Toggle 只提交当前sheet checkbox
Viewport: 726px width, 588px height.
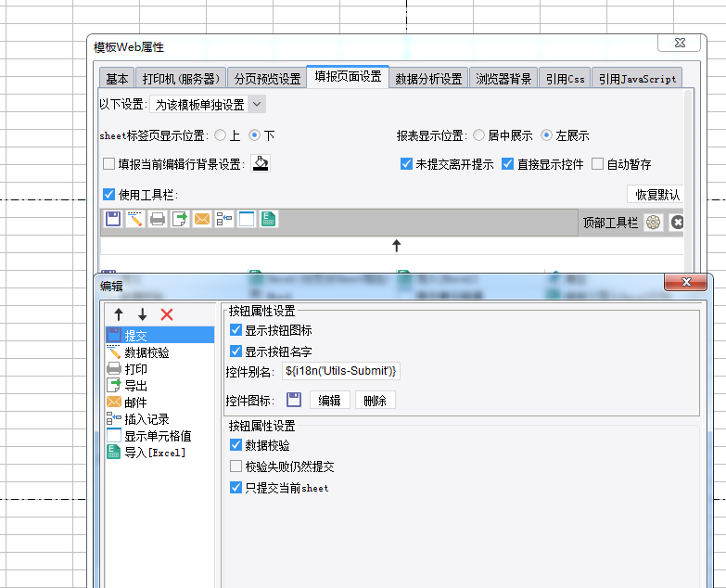coord(236,488)
